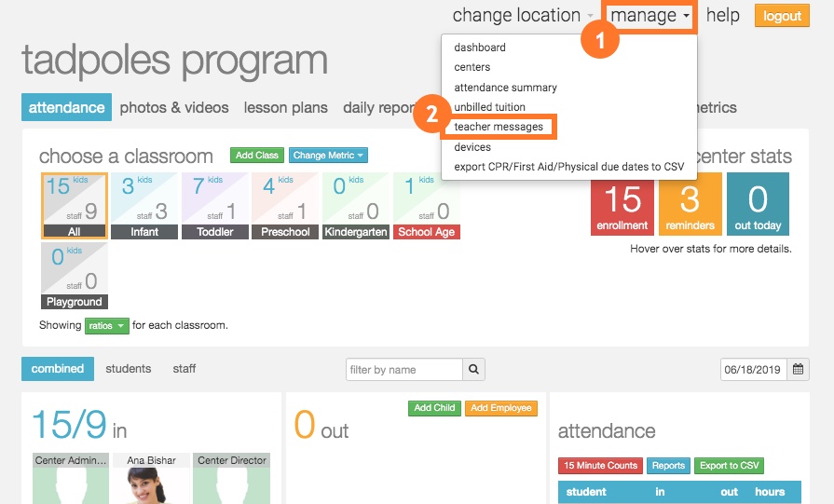The height and width of the screenshot is (504, 834).
Task: Click the orange logout button
Action: pyautogui.click(x=782, y=16)
